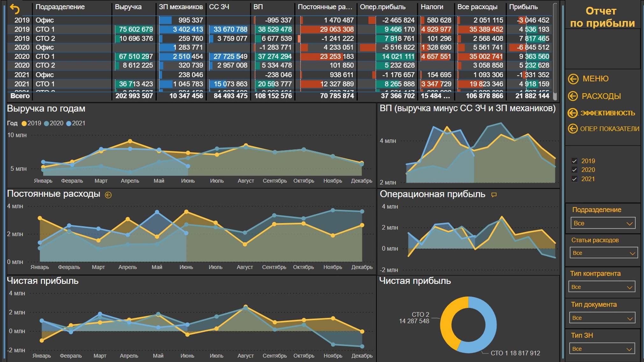Click the arrow icon beside ЭФФЕКТИВНОСТЬ
This screenshot has height=362, width=644.
(x=573, y=113)
